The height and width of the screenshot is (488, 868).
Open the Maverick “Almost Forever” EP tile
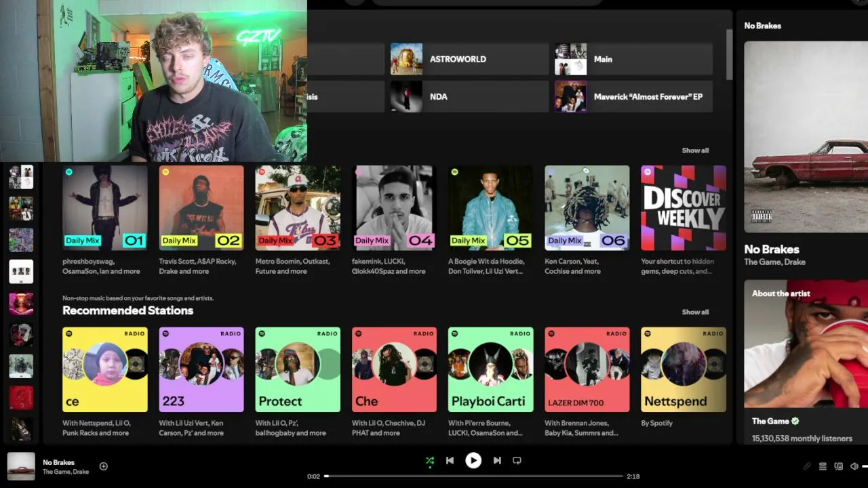(633, 96)
